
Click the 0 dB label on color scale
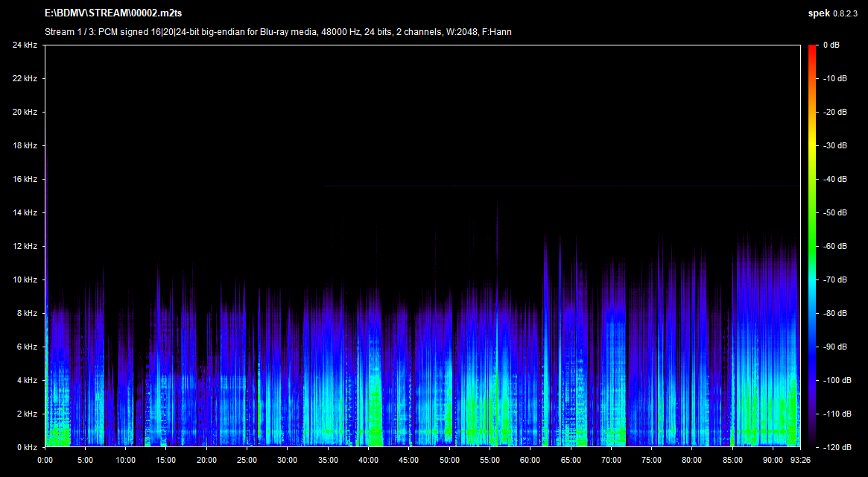pyautogui.click(x=831, y=45)
